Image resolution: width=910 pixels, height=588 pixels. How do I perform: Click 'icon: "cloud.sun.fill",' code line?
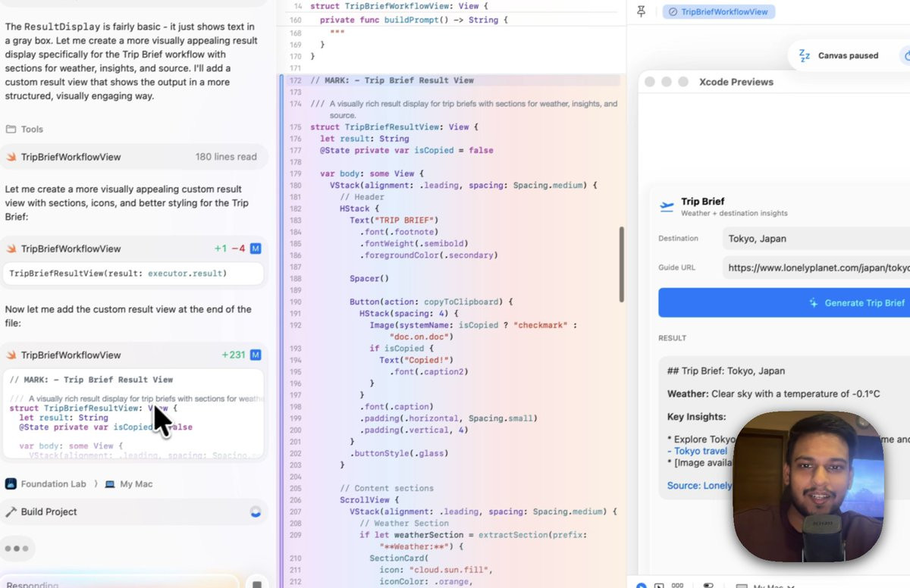(x=436, y=570)
